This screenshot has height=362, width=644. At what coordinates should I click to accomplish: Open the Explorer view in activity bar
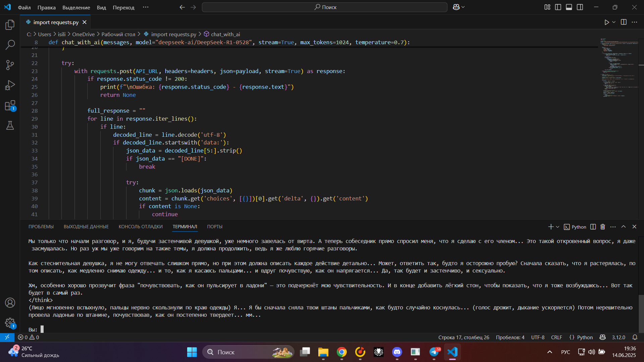10,25
